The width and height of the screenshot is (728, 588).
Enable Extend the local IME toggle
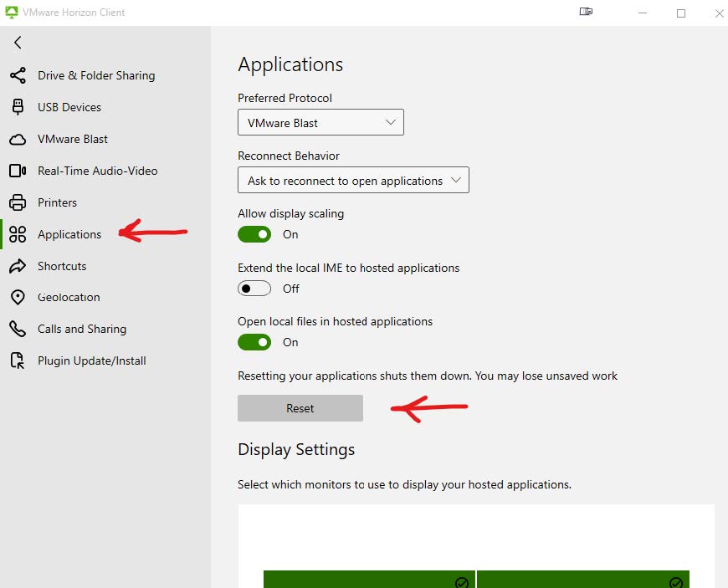[x=254, y=289]
